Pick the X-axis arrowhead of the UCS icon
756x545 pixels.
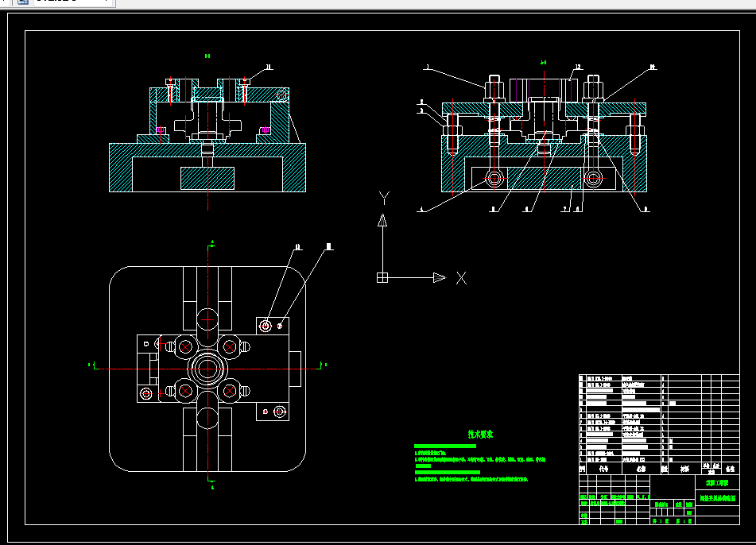440,277
